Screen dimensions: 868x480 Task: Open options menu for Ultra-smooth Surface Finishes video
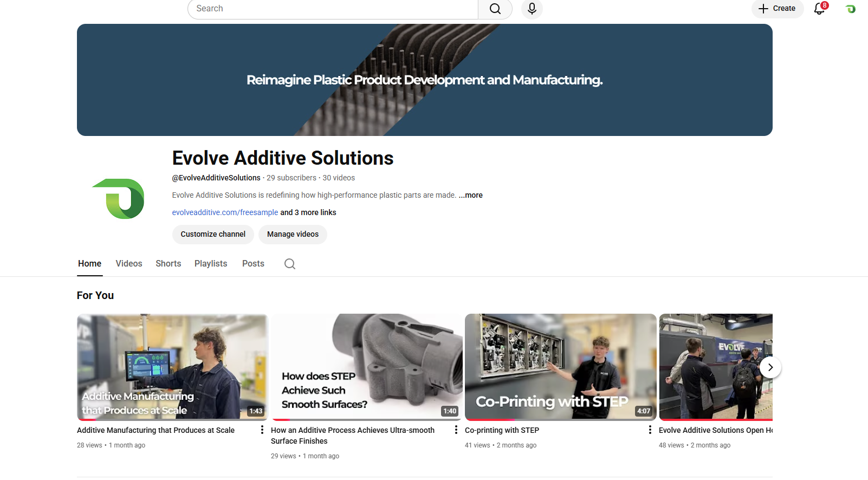click(456, 430)
